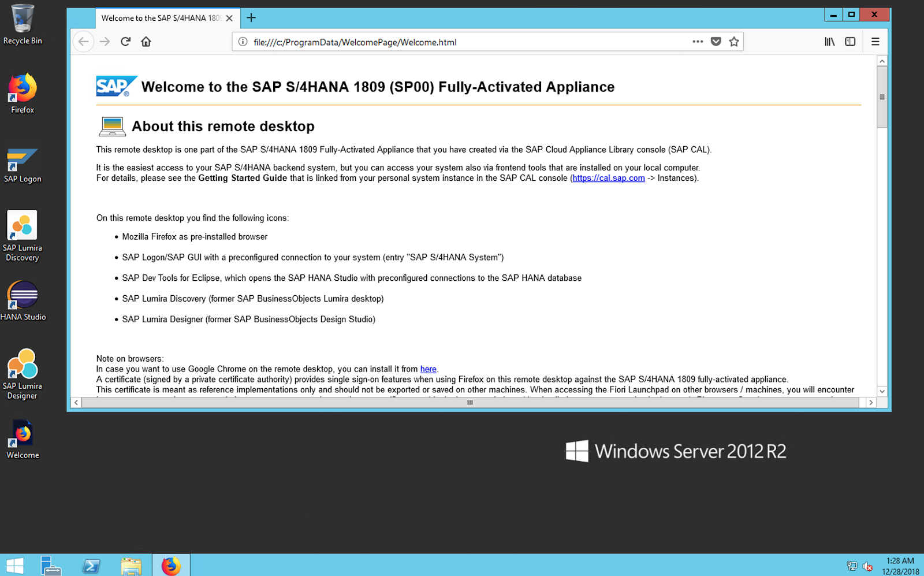
Task: Toggle the Firefox sidebar view
Action: 850,42
